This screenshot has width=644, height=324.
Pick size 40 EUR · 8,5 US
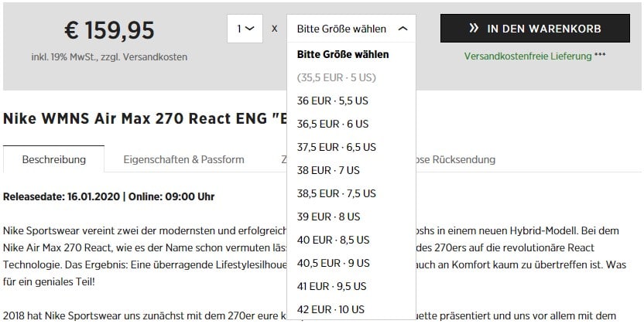tap(334, 240)
